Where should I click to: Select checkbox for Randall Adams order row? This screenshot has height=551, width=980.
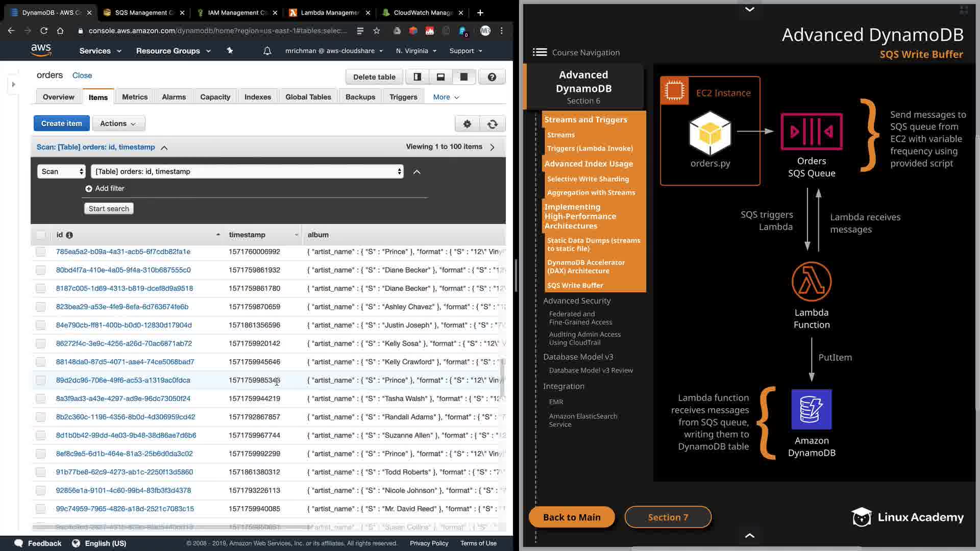41,417
